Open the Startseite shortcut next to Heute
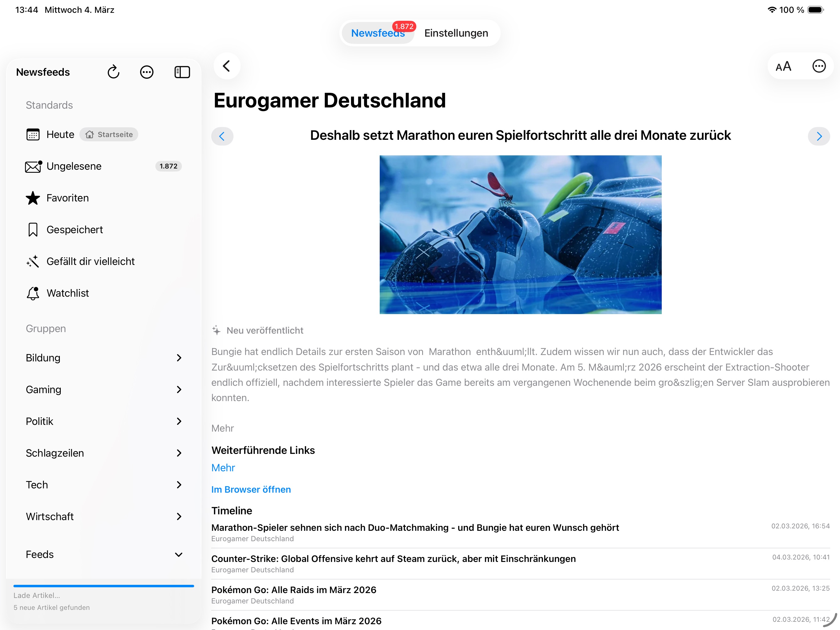This screenshot has width=840, height=630. pos(109,134)
